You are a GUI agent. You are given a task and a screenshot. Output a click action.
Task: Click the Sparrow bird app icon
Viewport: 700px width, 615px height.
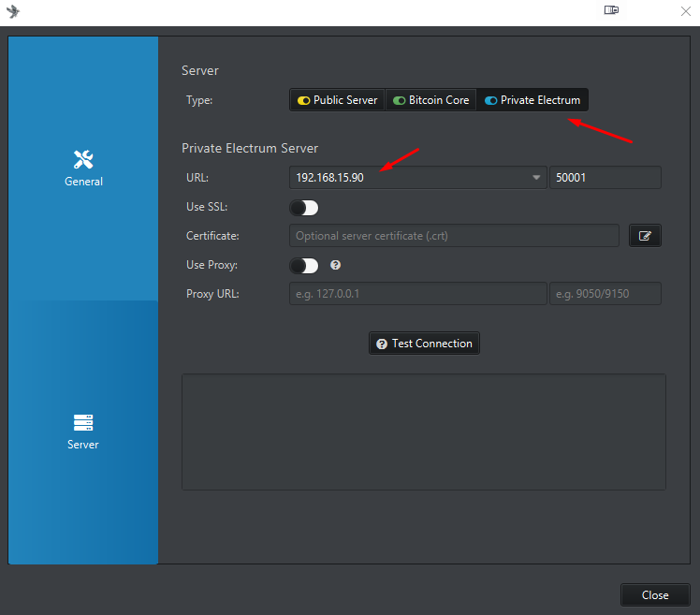[x=13, y=11]
